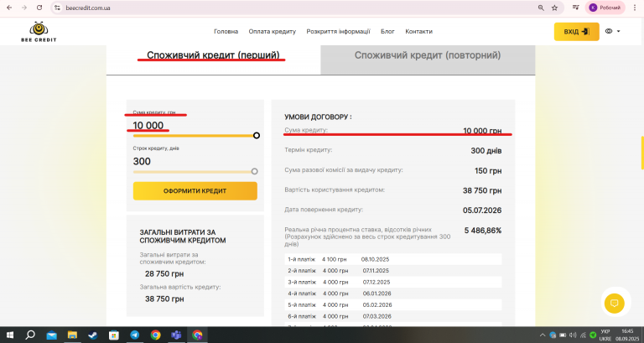Click the page vertical scrollbar

point(642,153)
